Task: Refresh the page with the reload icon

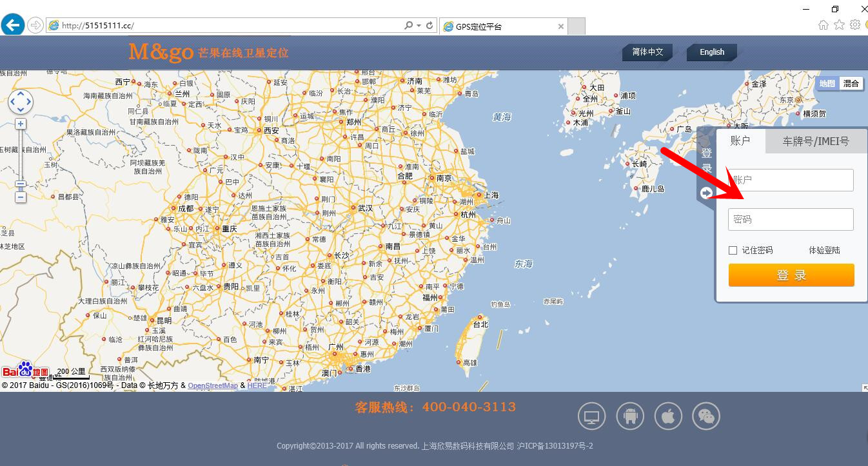Action: [429, 26]
